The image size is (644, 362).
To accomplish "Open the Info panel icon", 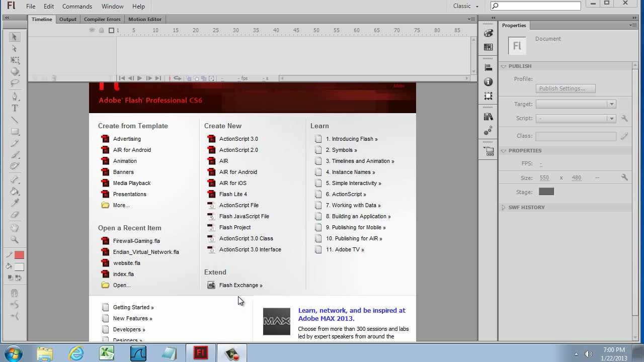I will click(488, 81).
